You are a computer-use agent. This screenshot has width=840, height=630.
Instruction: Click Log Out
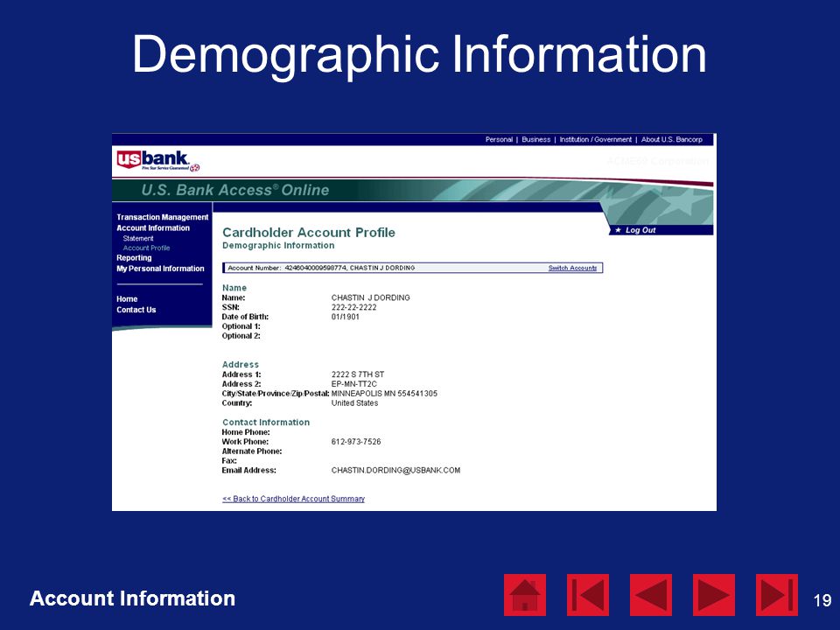coord(640,230)
